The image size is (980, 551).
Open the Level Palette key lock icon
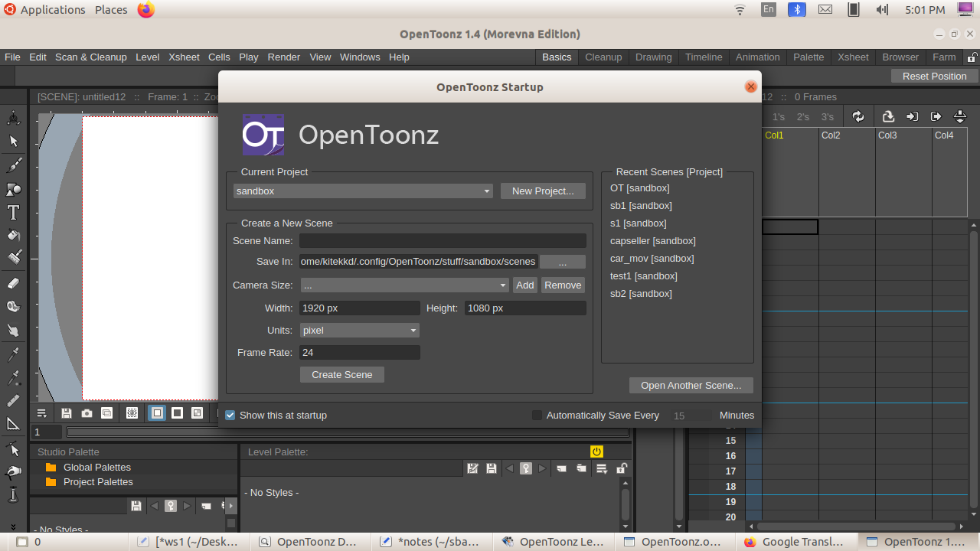[x=526, y=468]
